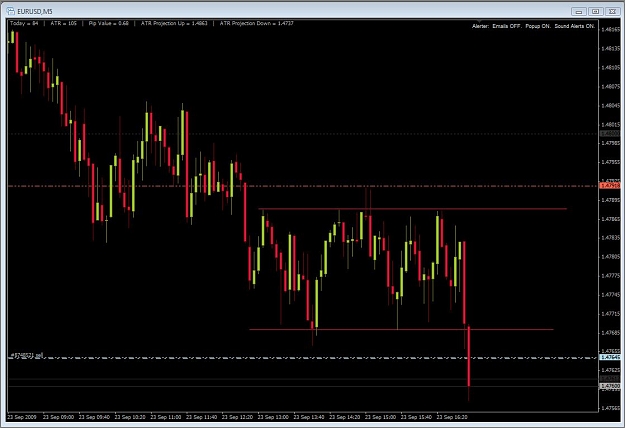The image size is (625, 428).
Task: Click the '23 Sep 15:00' time axis label
Action: point(380,417)
